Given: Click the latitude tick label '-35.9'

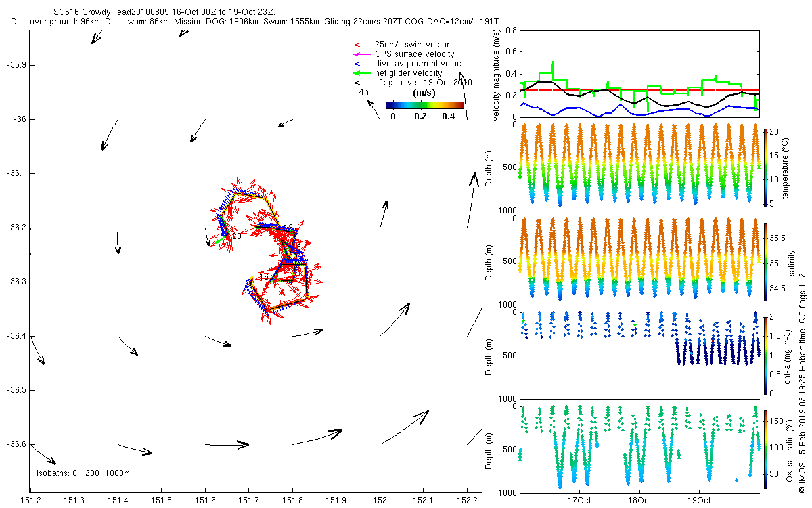Looking at the screenshot, I should [x=16, y=65].
